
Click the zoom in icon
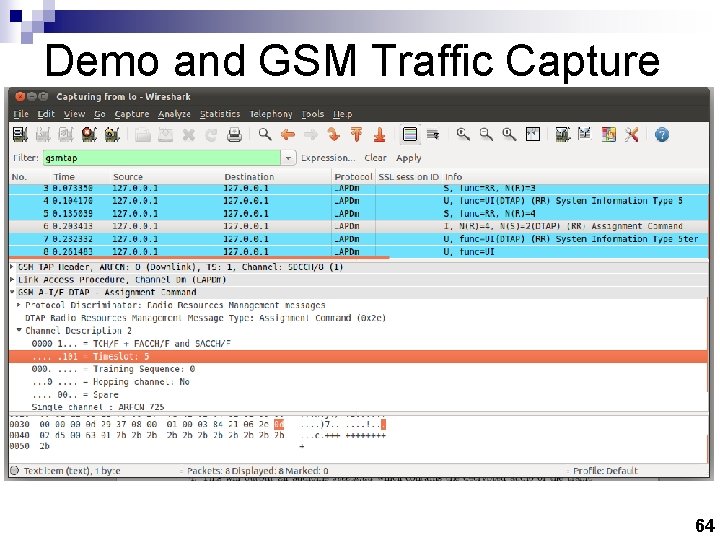point(463,134)
